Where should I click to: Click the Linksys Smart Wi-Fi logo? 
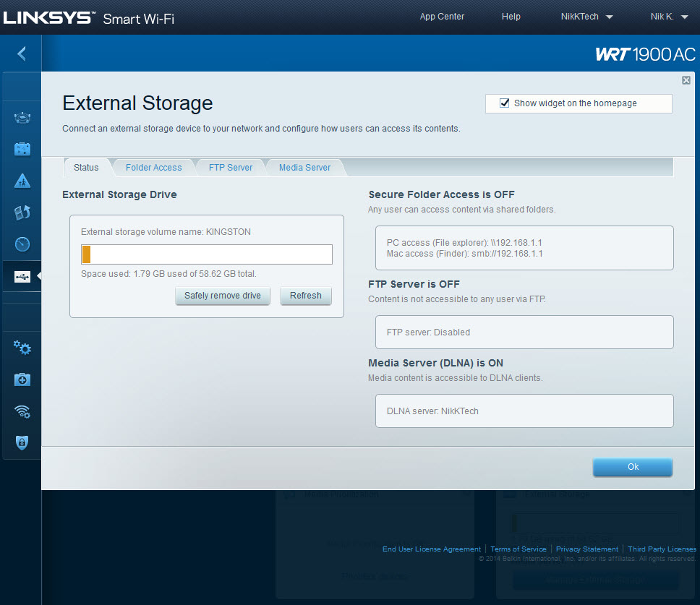pyautogui.click(x=89, y=18)
